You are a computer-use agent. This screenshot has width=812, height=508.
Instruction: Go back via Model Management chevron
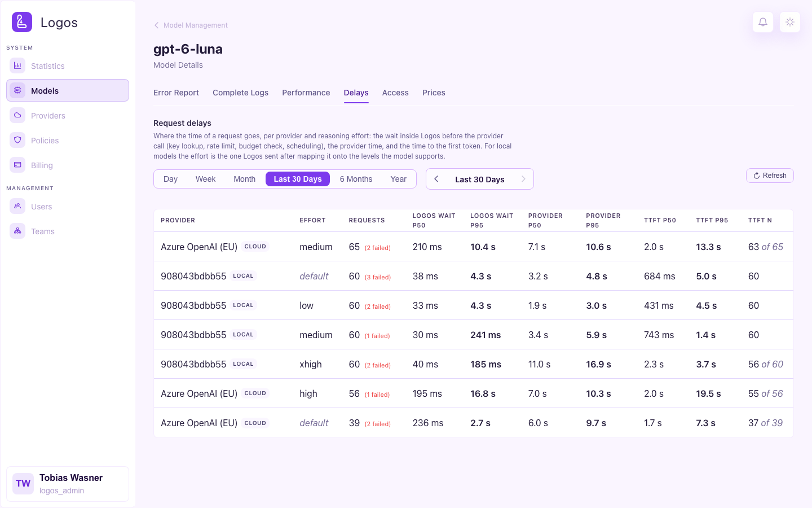[x=157, y=25]
